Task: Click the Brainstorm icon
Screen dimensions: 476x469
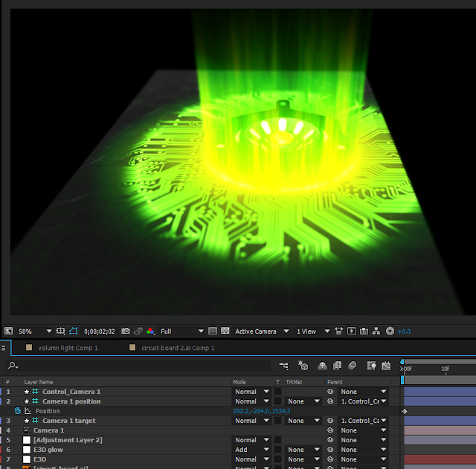Action: (371, 366)
